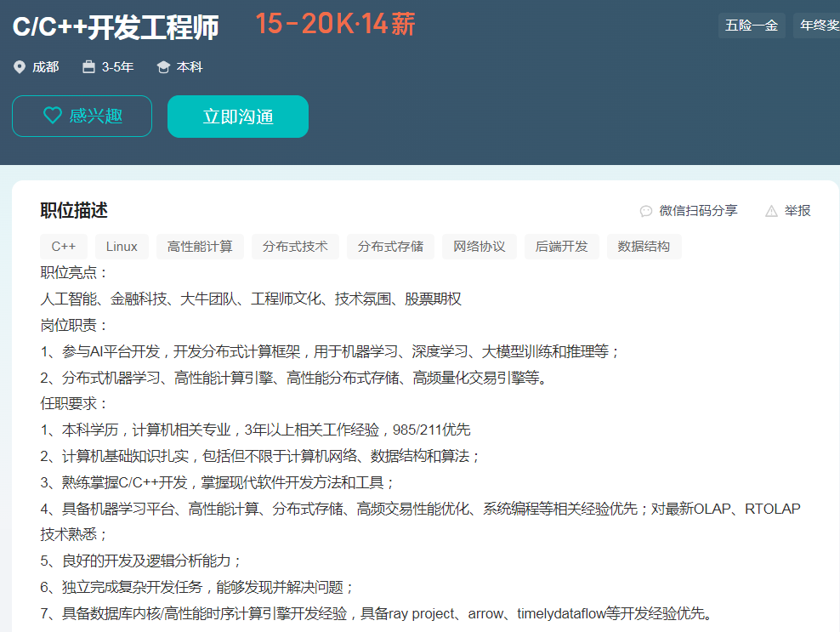The height and width of the screenshot is (632, 840).
Task: Select the Linux skill tag
Action: (122, 247)
